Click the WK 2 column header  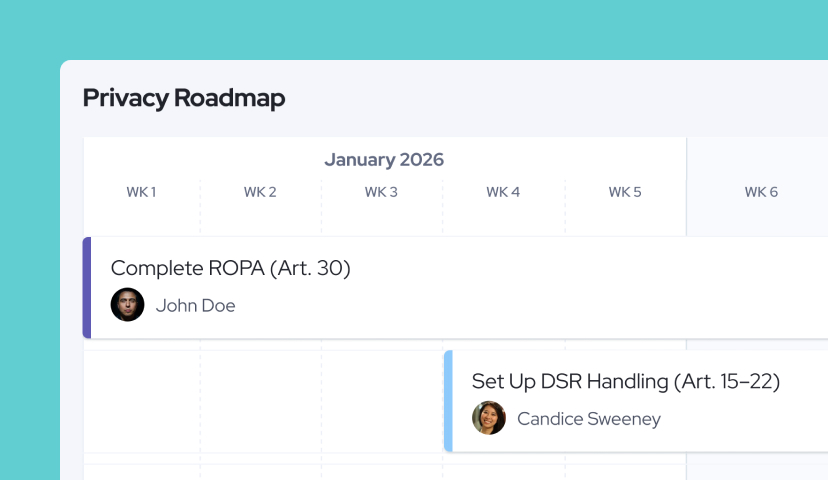click(260, 192)
